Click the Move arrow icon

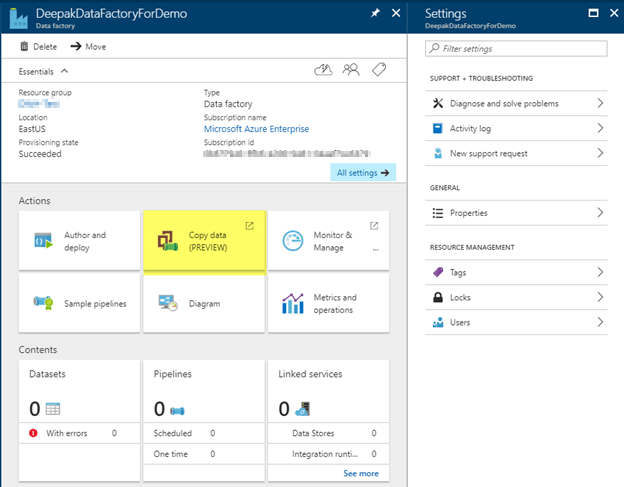76,47
